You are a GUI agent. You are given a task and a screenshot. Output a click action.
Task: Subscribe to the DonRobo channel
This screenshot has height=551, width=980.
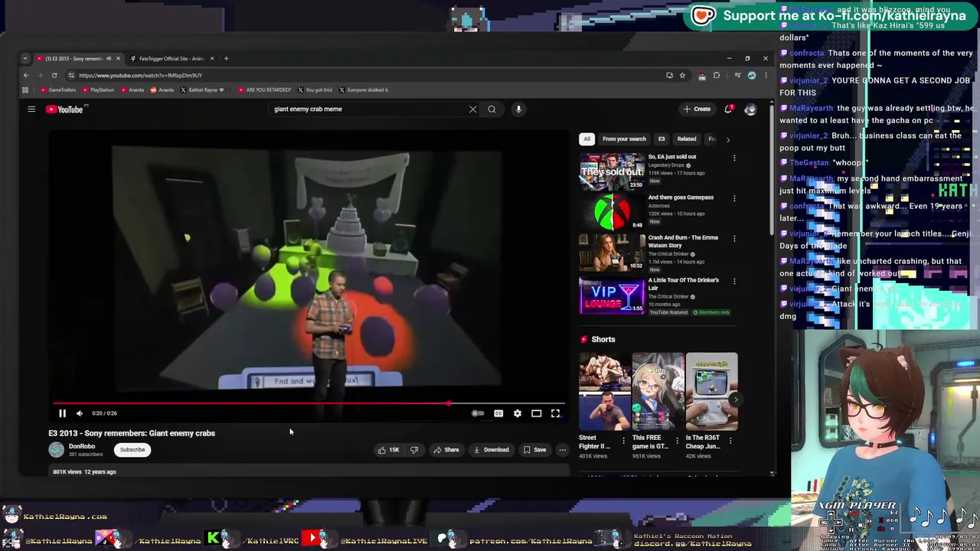[132, 450]
